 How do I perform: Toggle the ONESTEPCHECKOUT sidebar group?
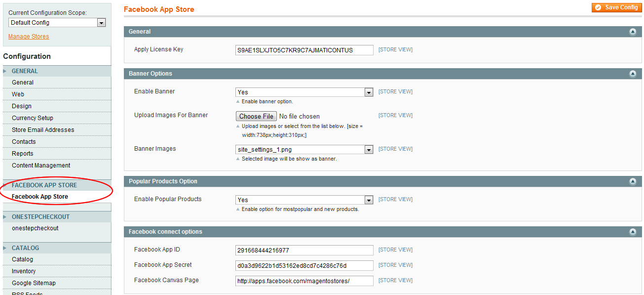(x=57, y=217)
